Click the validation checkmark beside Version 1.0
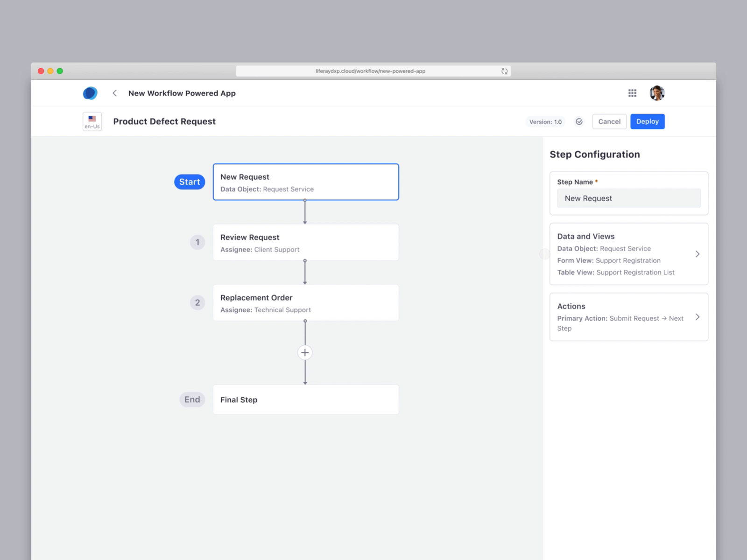Viewport: 747px width, 560px height. (x=579, y=121)
